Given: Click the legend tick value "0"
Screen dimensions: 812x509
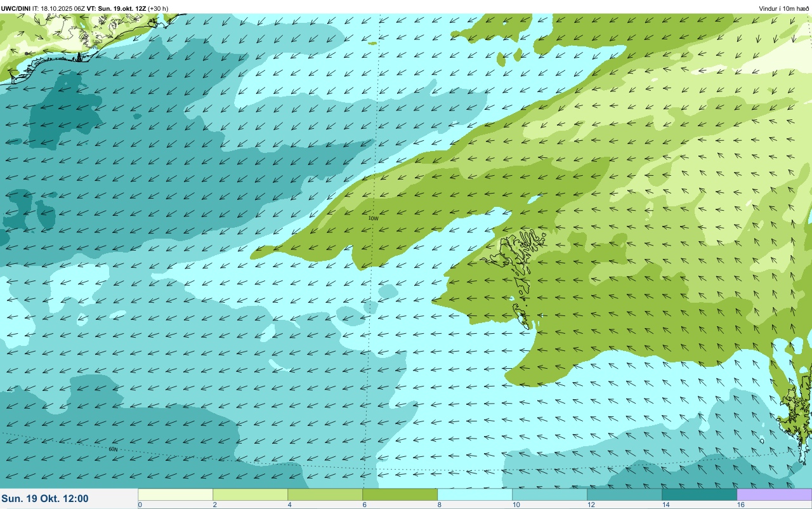Looking at the screenshot, I should [140, 505].
